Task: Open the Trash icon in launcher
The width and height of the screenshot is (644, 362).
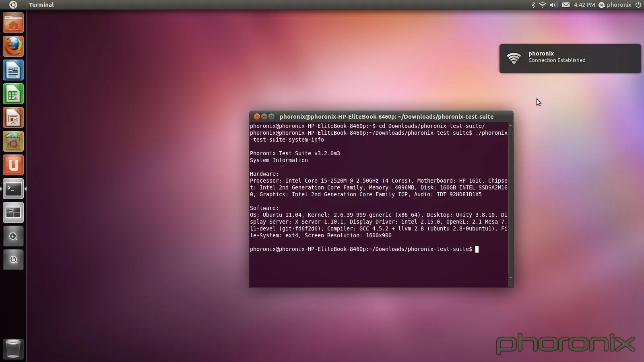Action: coord(13,348)
